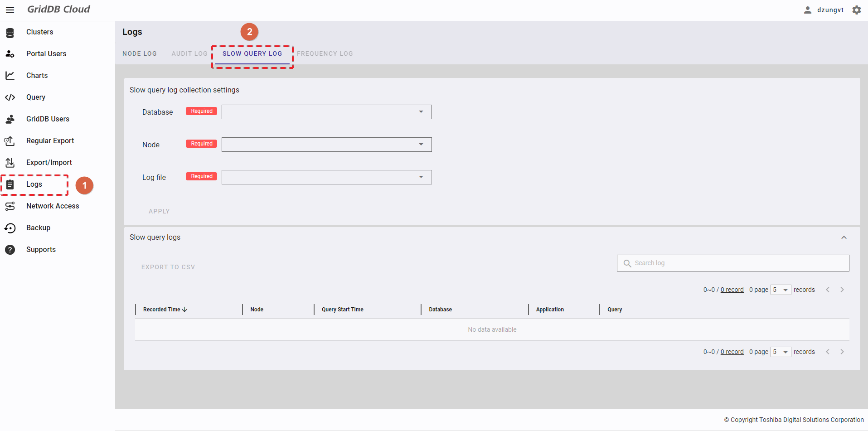Viewport: 868px width, 431px height.
Task: Focus the Search log input field
Action: [x=733, y=263]
